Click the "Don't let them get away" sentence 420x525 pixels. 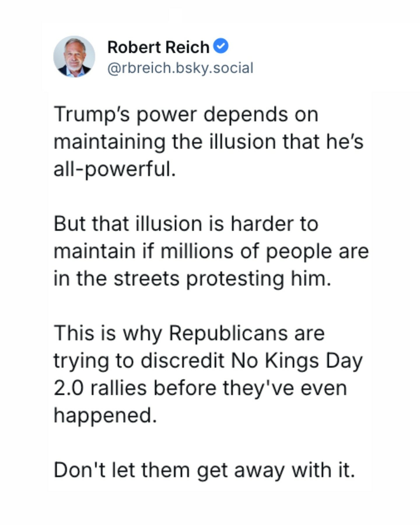coord(204,470)
